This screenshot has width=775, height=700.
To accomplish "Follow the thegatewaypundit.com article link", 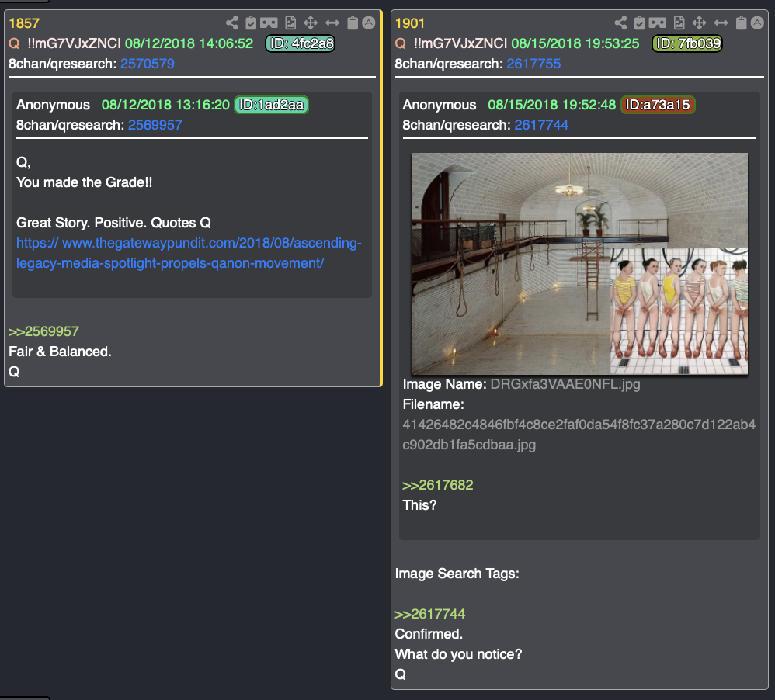I will (x=189, y=253).
